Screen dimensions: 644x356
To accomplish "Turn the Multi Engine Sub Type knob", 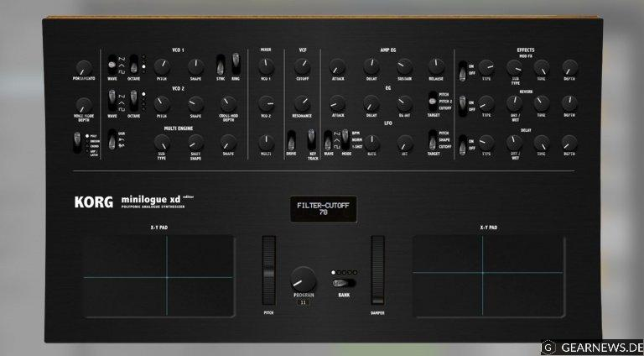I will pyautogui.click(x=162, y=143).
